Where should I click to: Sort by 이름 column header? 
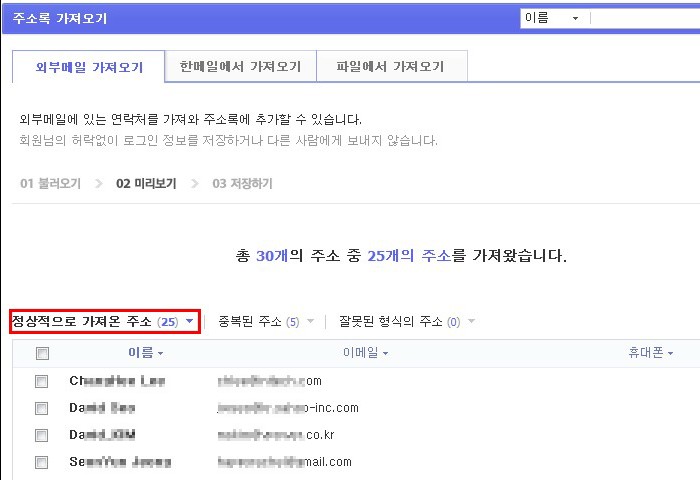(x=146, y=353)
